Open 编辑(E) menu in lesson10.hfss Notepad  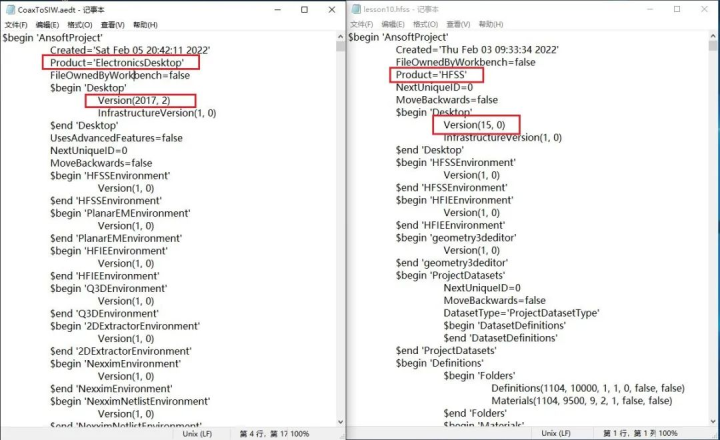(x=393, y=24)
